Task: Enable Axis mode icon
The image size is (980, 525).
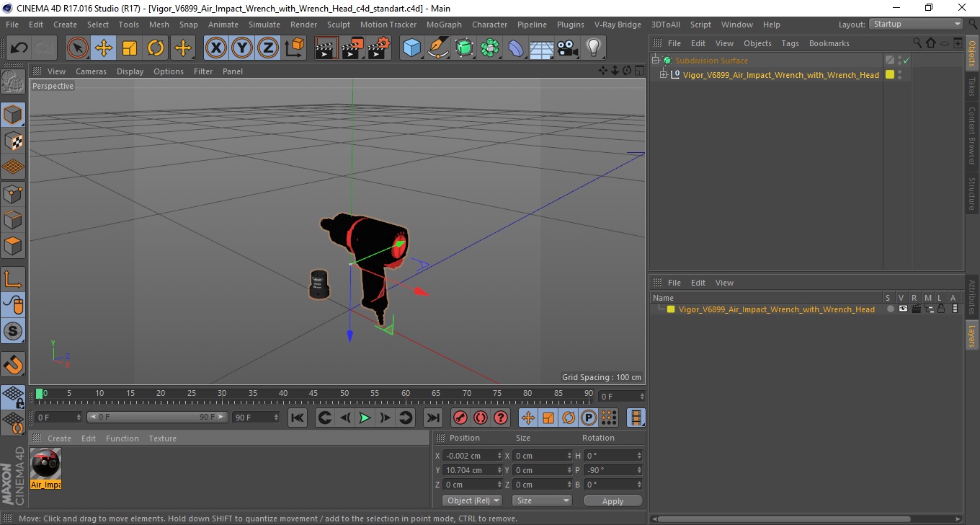Action: [13, 278]
